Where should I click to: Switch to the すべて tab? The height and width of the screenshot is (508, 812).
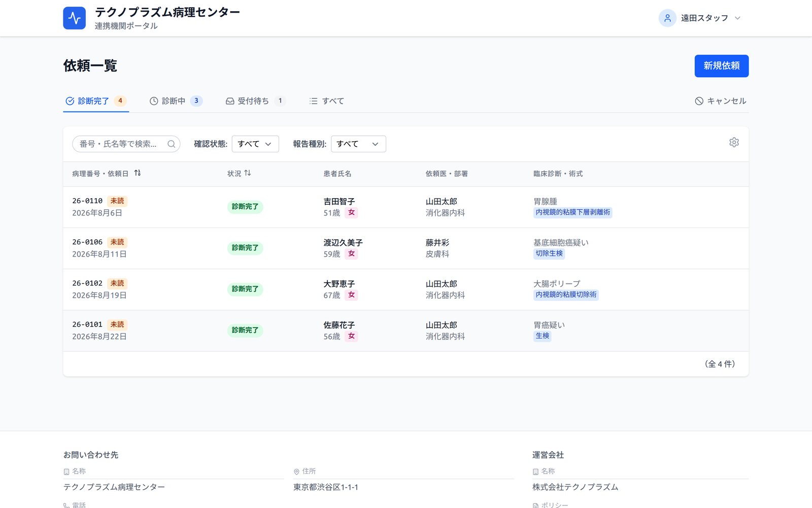point(327,101)
